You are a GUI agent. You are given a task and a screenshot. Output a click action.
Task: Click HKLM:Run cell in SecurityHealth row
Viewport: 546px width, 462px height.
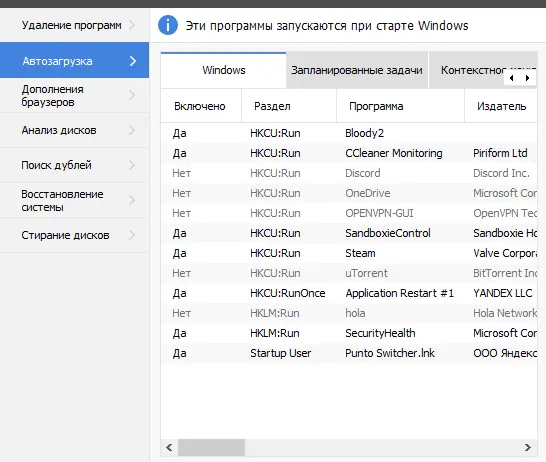point(275,333)
